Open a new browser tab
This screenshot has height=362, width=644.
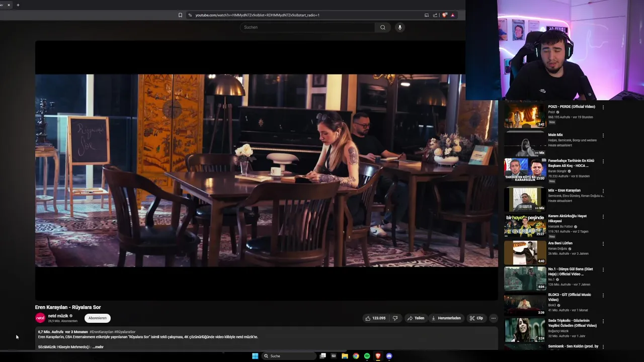pos(18,5)
